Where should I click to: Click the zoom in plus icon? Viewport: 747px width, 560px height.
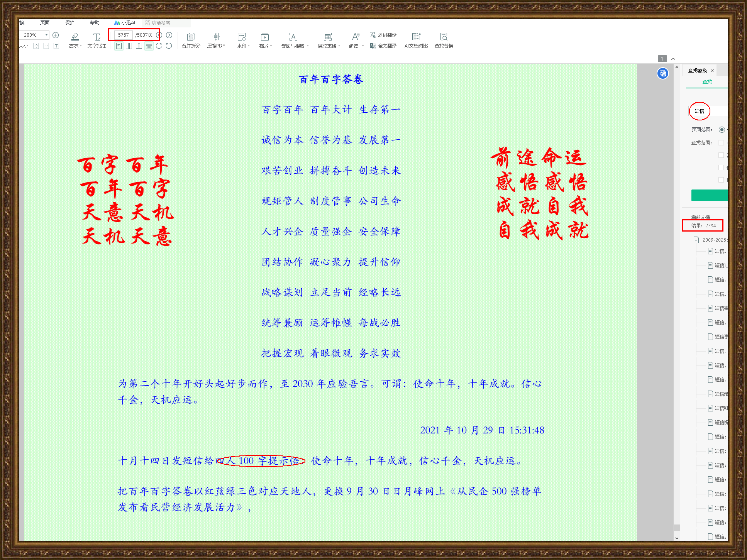56,35
